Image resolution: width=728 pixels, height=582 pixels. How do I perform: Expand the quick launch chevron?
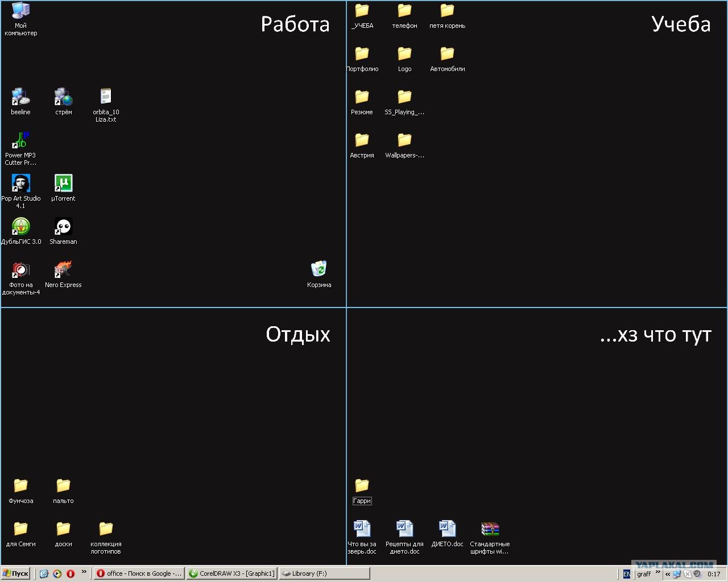[84, 572]
